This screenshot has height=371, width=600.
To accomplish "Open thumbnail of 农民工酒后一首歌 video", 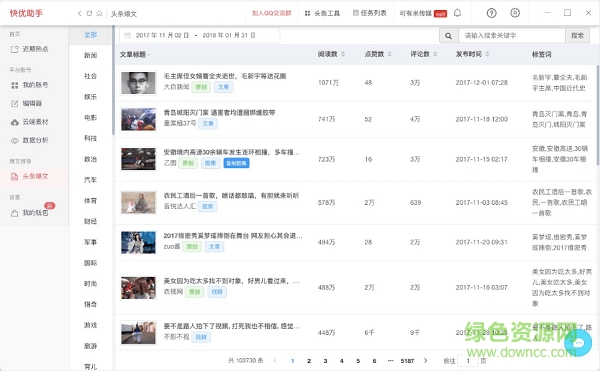I will pyautogui.click(x=139, y=202).
